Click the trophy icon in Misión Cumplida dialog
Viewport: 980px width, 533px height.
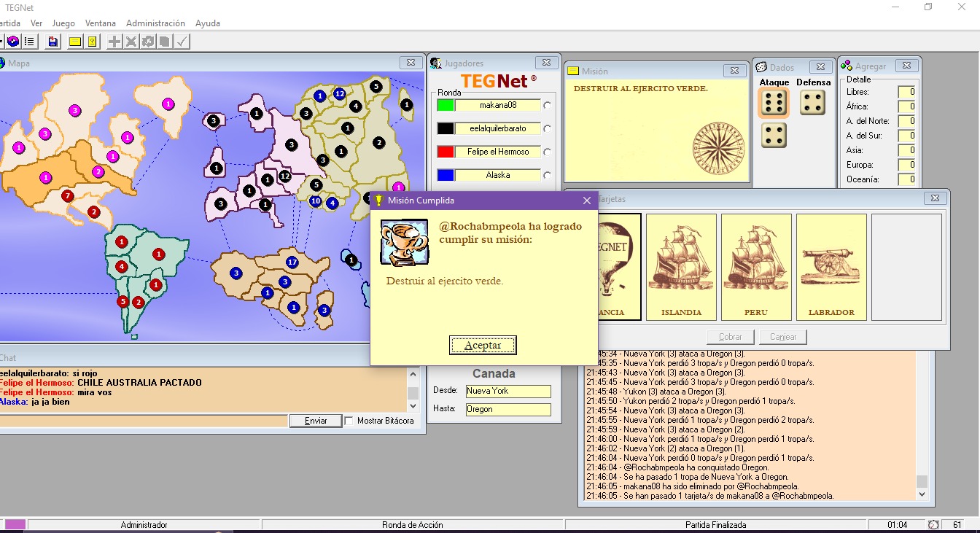point(404,242)
